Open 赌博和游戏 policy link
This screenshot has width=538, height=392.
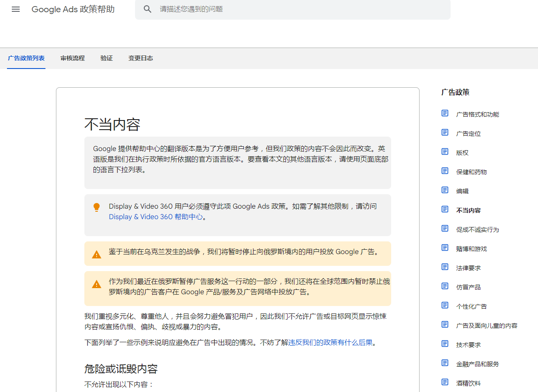coord(472,249)
